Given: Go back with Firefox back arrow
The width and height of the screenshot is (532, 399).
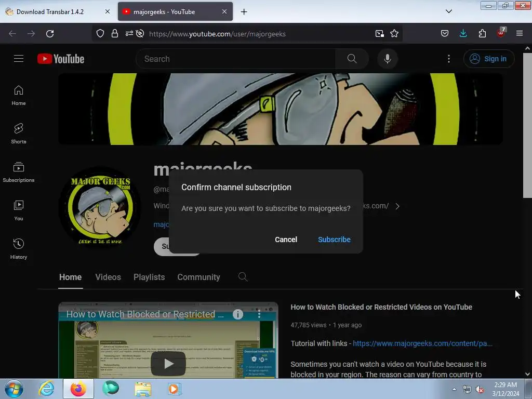Looking at the screenshot, I should click(12, 34).
